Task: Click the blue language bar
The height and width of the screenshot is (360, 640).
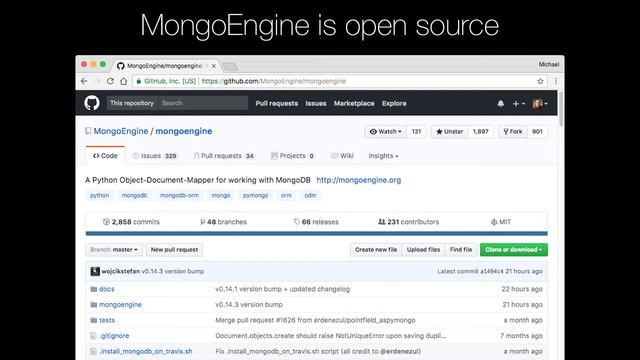Action: coord(316,233)
